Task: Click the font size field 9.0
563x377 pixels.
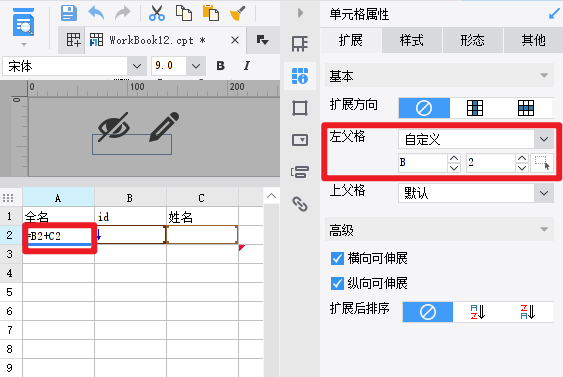Action: tap(169, 66)
